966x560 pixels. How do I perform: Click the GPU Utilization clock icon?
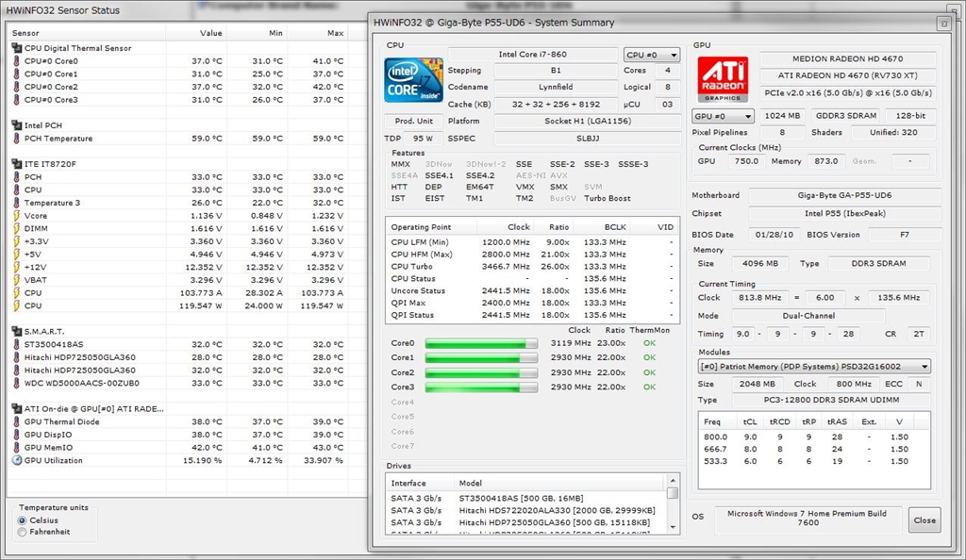pos(16,461)
